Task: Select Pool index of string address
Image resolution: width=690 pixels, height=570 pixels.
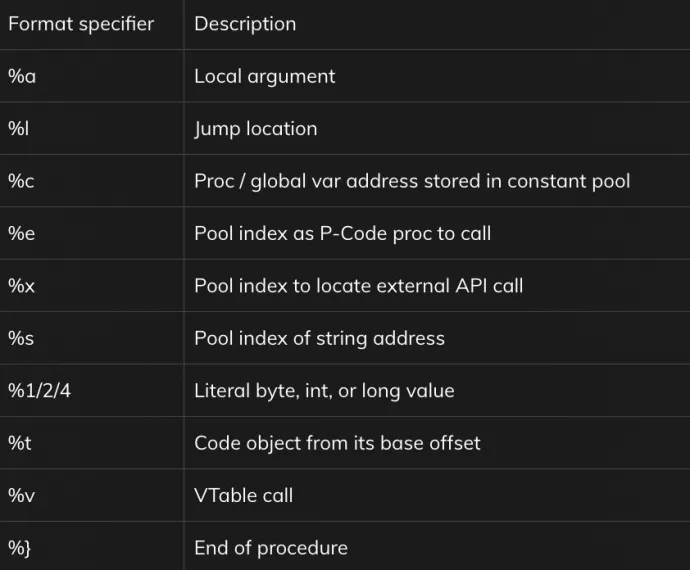Action: point(319,339)
